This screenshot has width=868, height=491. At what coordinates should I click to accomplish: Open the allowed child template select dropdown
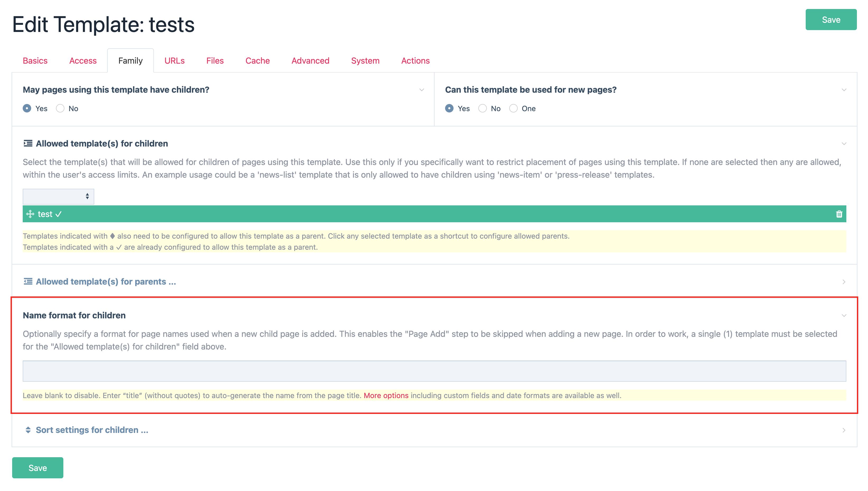(x=58, y=196)
